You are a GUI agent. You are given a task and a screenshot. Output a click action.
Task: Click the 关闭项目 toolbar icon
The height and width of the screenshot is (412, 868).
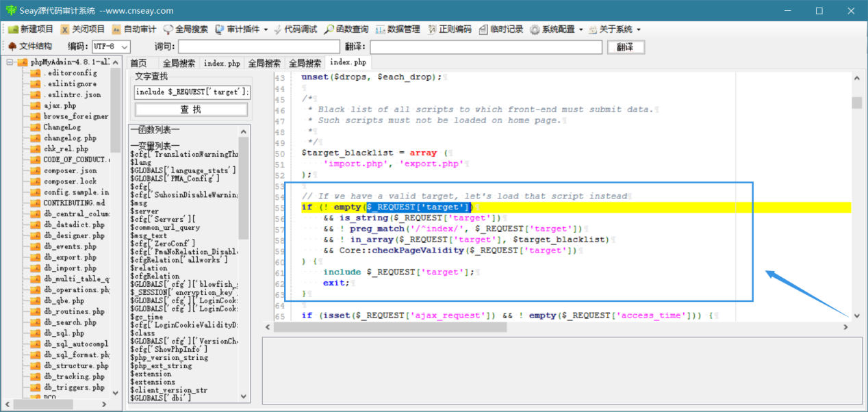coord(82,29)
